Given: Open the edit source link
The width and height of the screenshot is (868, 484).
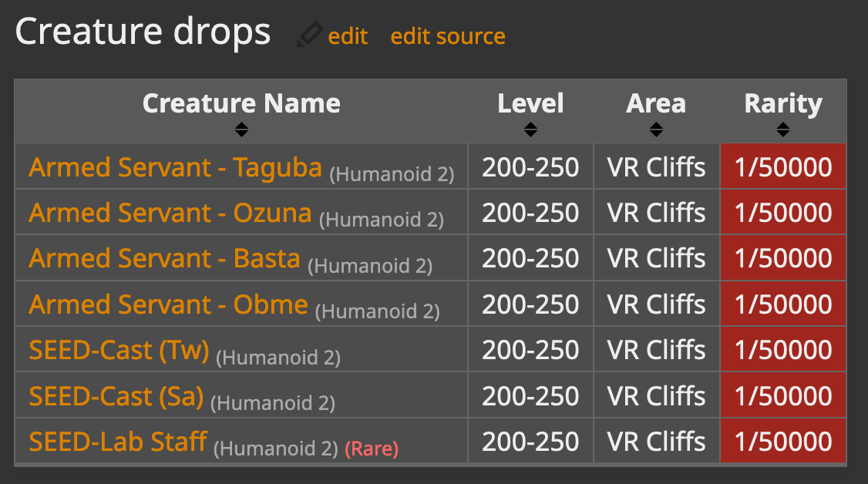Looking at the screenshot, I should 447,36.
